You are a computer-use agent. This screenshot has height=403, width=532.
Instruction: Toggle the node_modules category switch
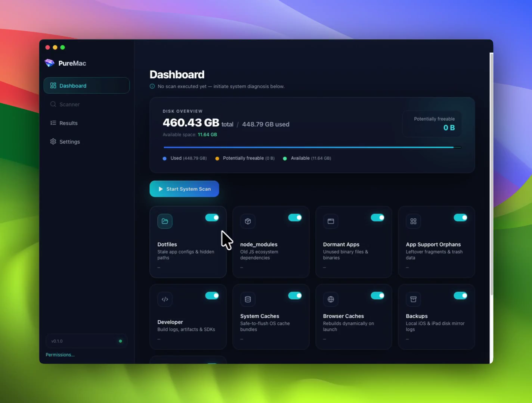(x=295, y=218)
